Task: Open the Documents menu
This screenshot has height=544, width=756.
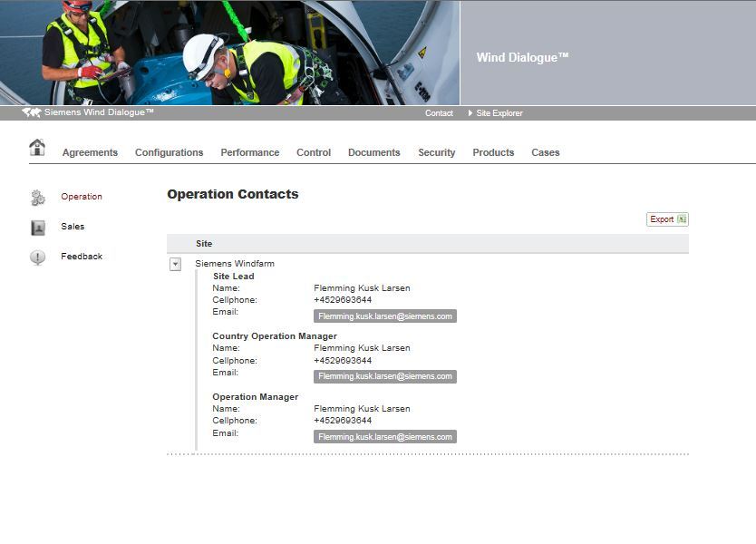Action: [x=374, y=152]
